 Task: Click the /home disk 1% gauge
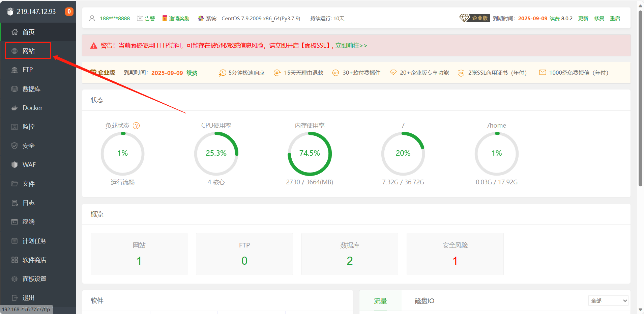pos(497,154)
